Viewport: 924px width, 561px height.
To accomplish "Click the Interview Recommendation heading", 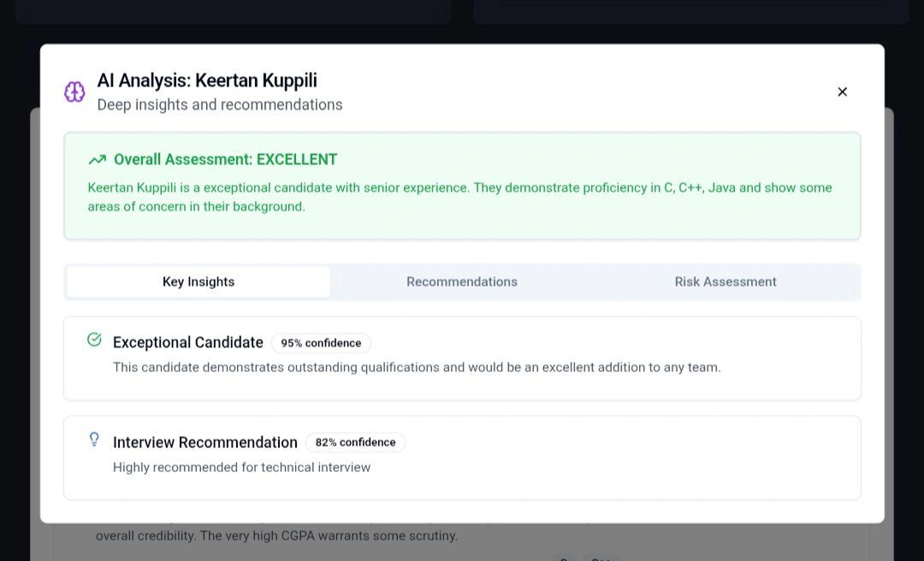I will (x=205, y=443).
